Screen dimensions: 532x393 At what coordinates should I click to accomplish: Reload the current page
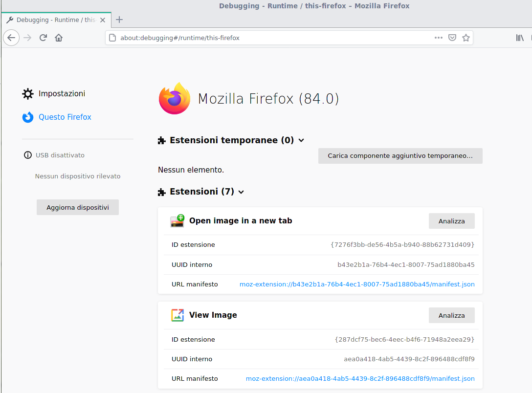[43, 38]
